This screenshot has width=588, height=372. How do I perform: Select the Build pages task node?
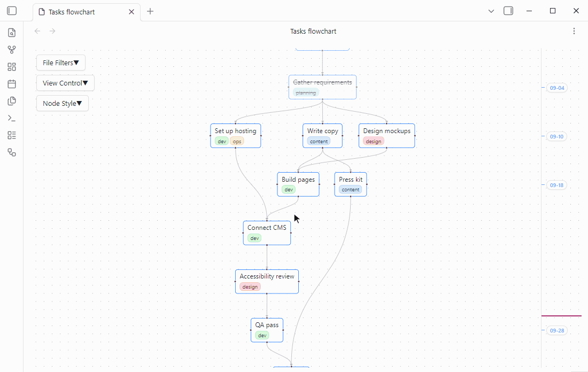[298, 184]
